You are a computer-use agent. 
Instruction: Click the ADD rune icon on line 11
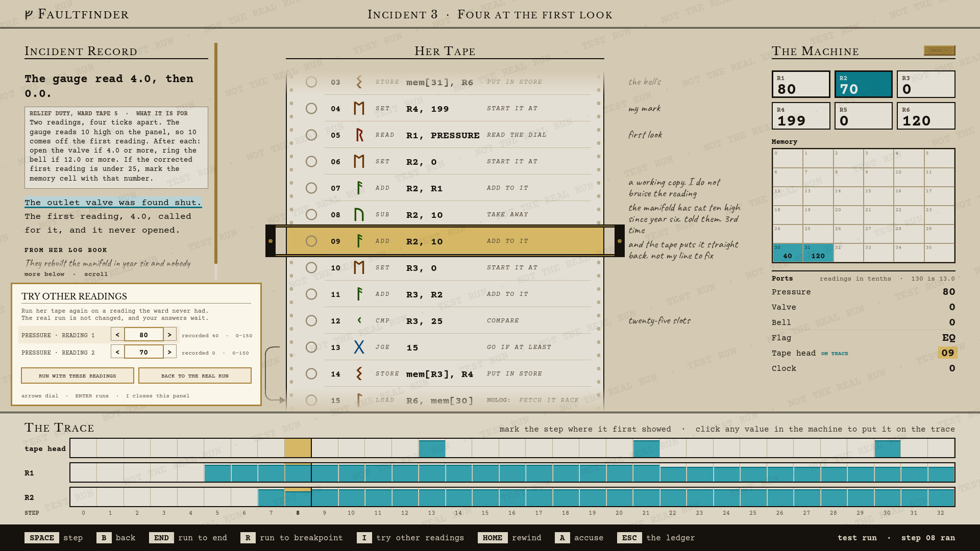pos(359,294)
